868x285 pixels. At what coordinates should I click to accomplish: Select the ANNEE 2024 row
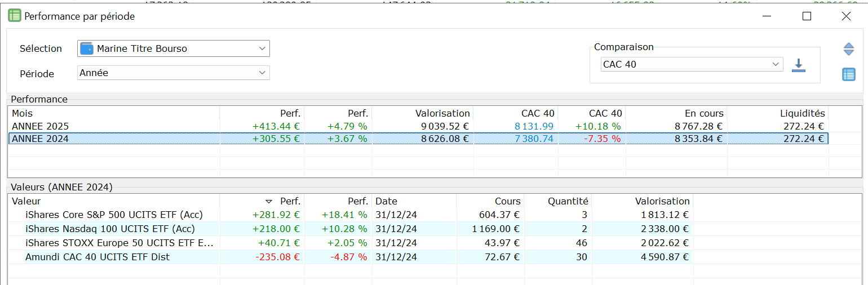pos(418,139)
